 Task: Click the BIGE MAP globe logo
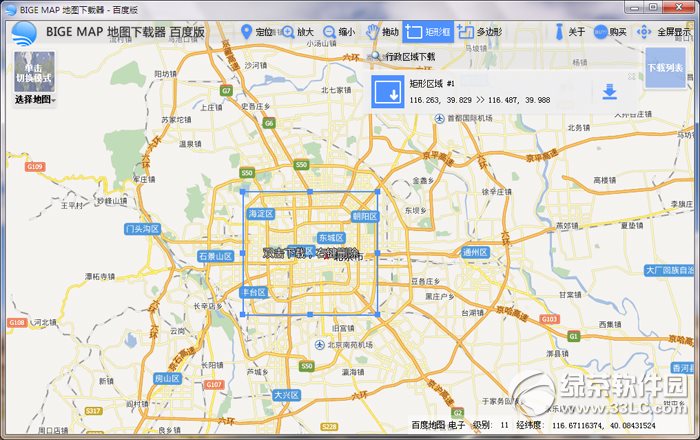coord(24,33)
